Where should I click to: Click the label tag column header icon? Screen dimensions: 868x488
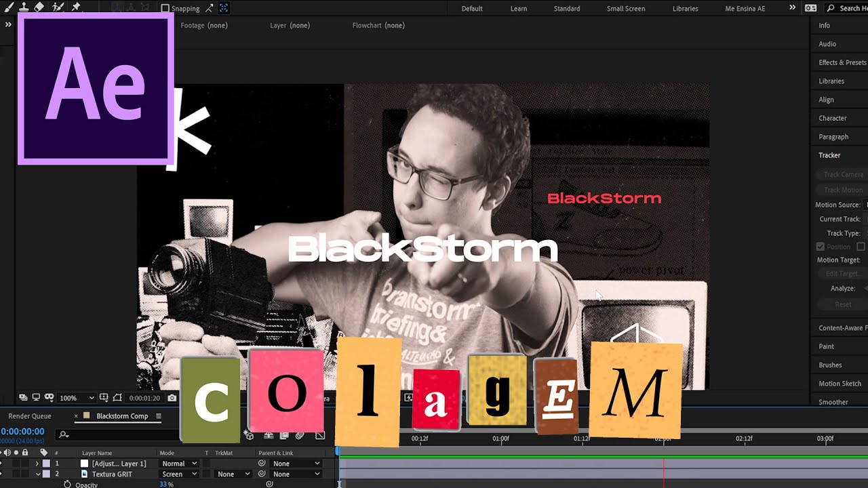click(44, 453)
